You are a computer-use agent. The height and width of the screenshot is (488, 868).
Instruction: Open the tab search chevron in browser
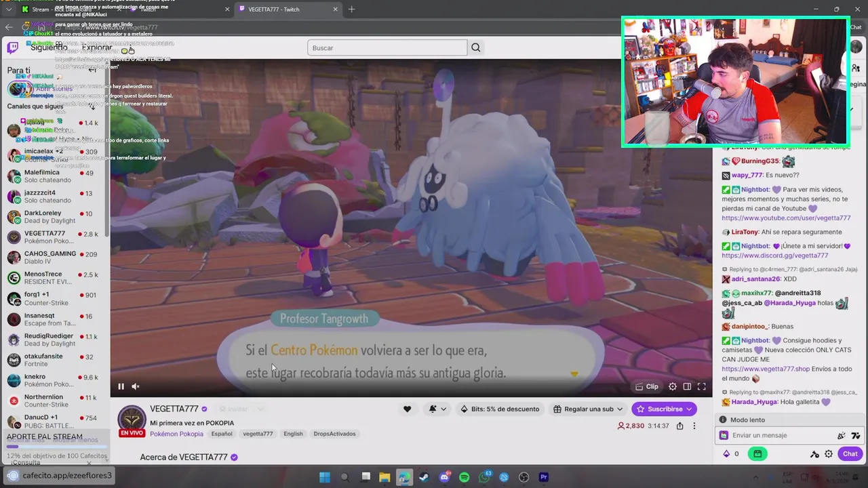click(7, 9)
